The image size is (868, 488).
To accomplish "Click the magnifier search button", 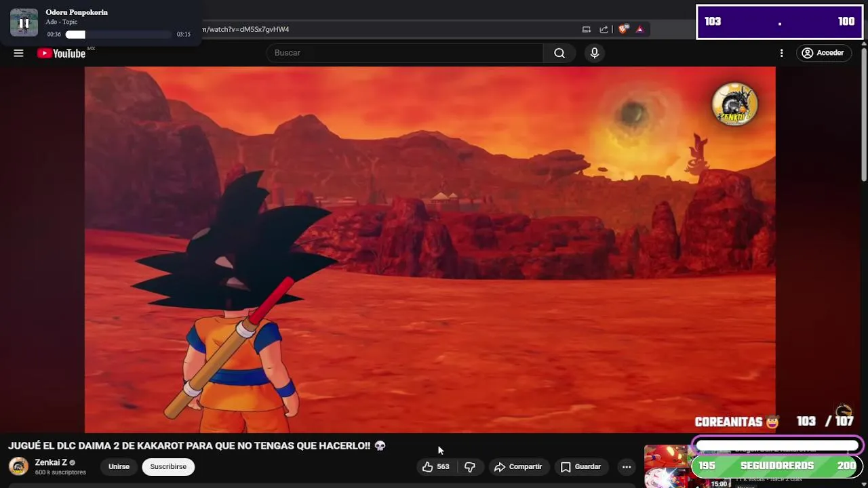I will click(559, 53).
